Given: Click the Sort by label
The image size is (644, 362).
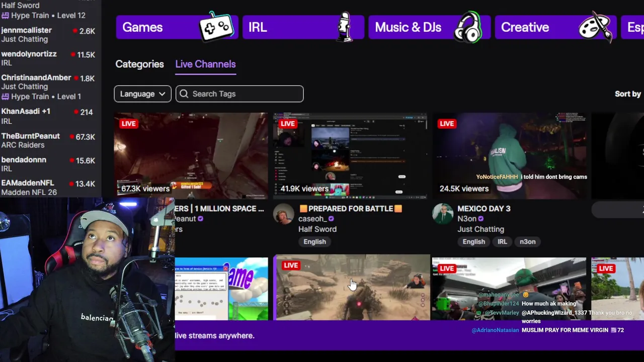Looking at the screenshot, I should pos(627,94).
